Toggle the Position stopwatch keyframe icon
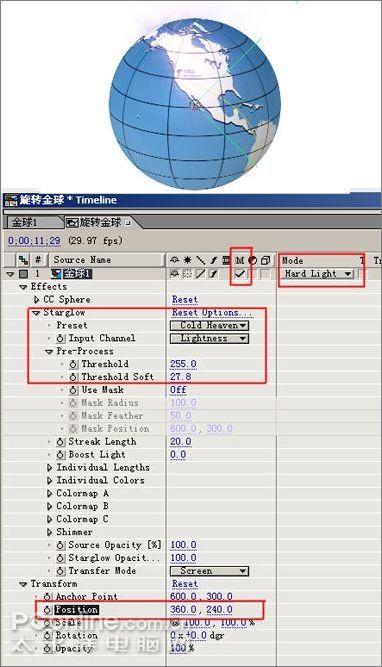The height and width of the screenshot is (667, 382). pos(48,610)
